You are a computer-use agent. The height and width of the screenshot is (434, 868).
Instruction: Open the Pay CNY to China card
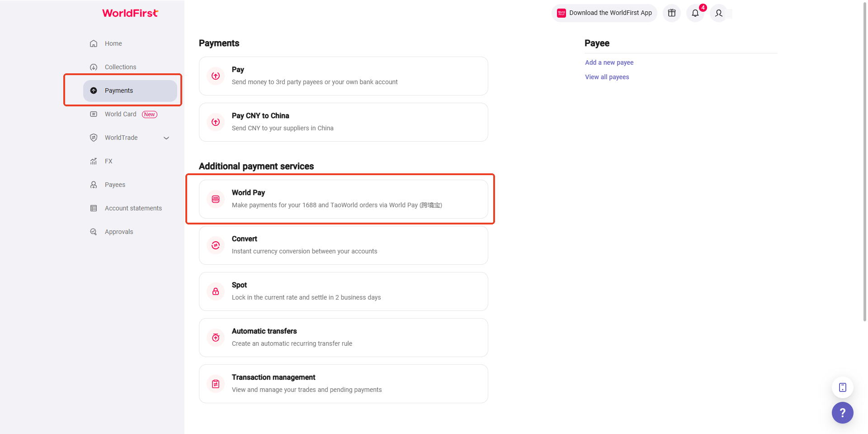pos(343,122)
